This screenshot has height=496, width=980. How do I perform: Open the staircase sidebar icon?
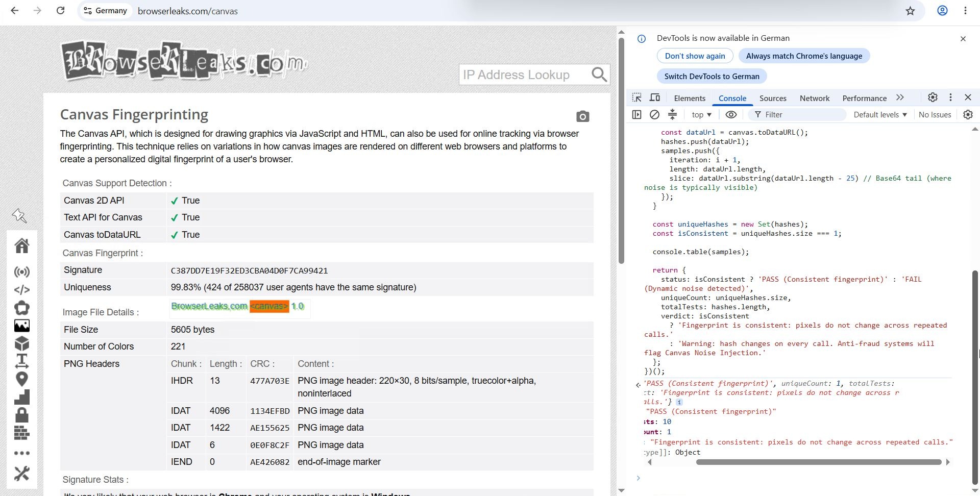(22, 397)
